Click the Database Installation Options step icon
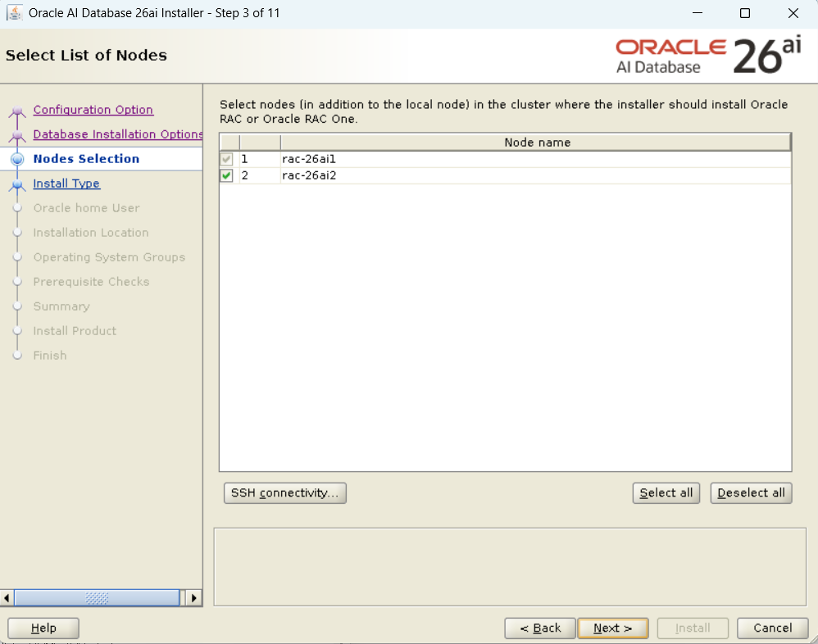818x644 pixels. (x=17, y=135)
